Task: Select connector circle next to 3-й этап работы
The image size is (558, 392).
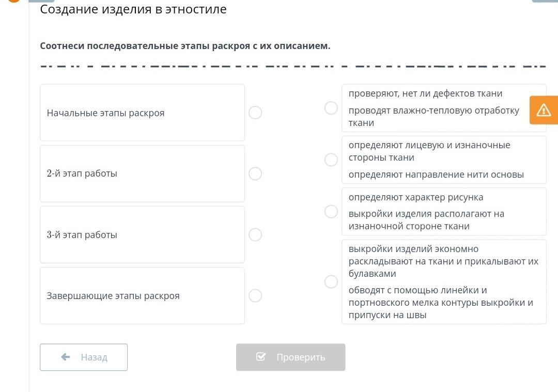Action: click(255, 235)
